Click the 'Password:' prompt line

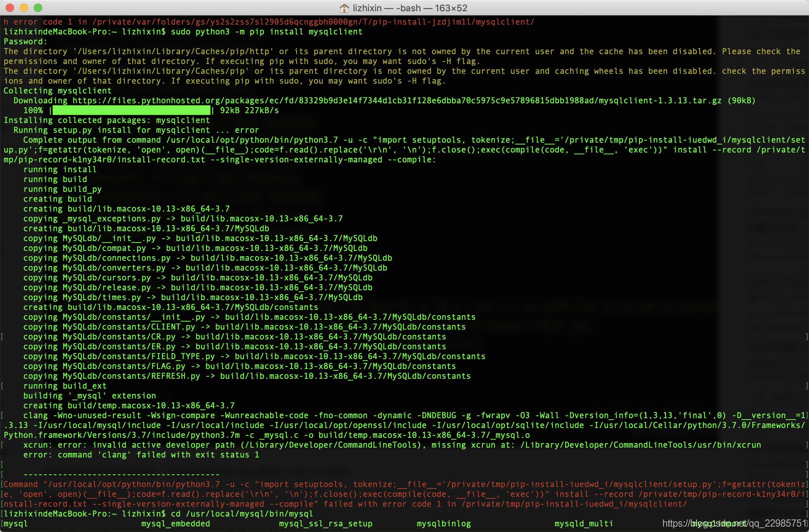(25, 41)
